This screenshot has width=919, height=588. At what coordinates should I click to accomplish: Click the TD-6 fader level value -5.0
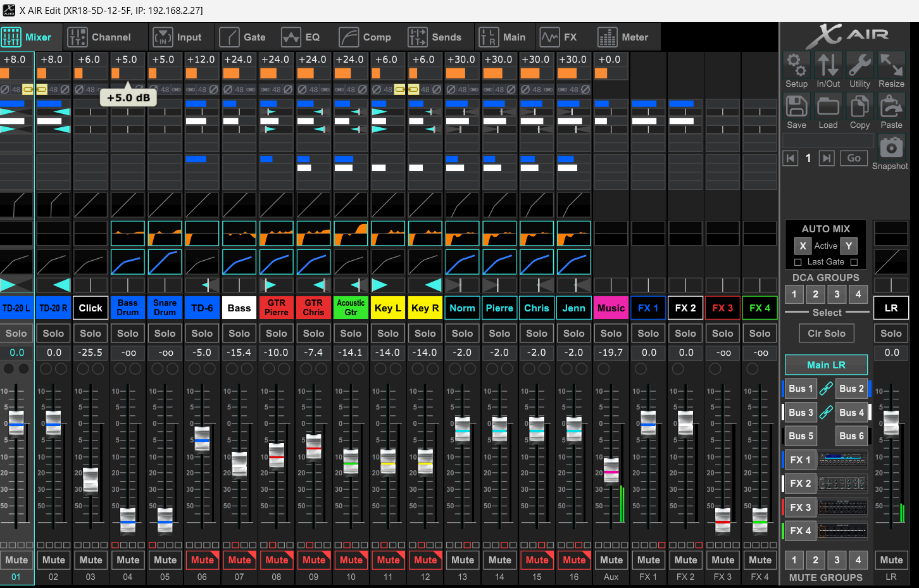(202, 353)
